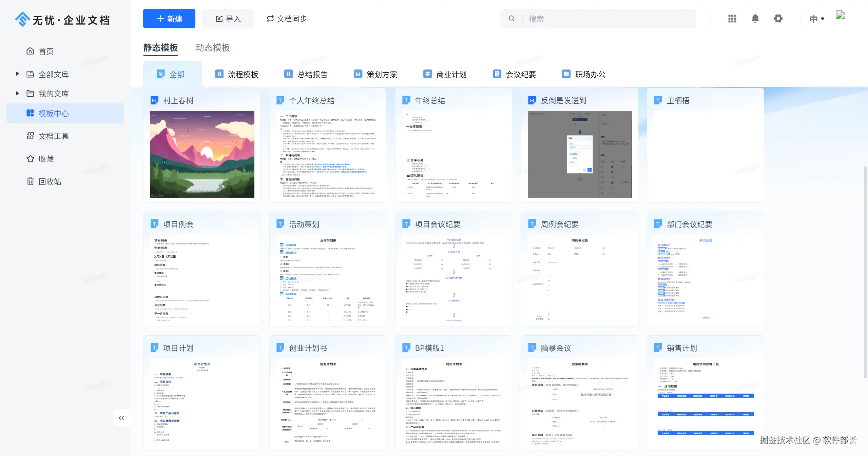Switch to the 动态模板 tab

coord(213,48)
